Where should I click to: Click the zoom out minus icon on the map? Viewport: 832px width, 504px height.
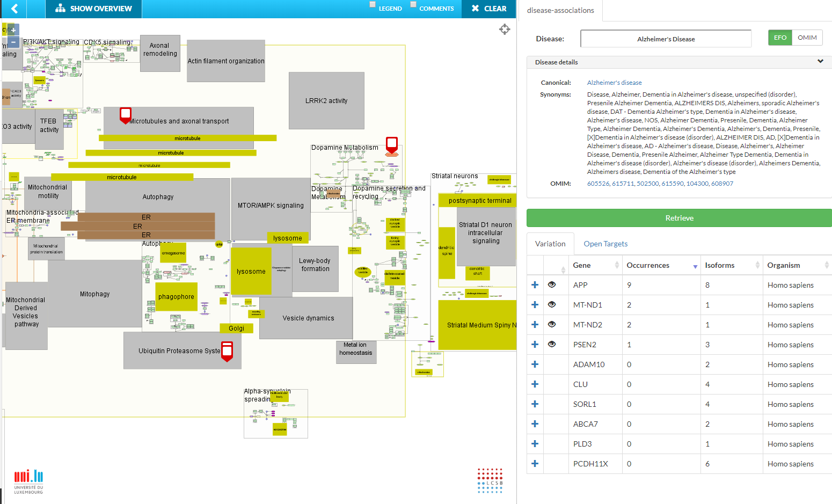(x=12, y=42)
